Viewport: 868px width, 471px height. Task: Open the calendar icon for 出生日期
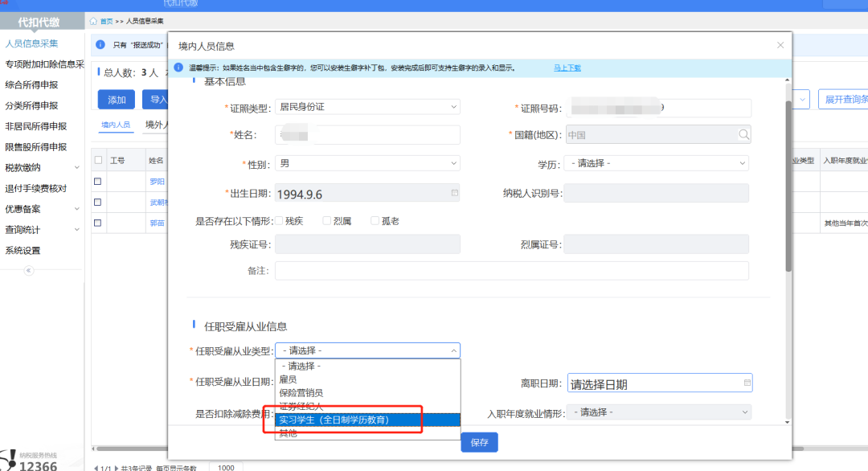click(x=454, y=193)
